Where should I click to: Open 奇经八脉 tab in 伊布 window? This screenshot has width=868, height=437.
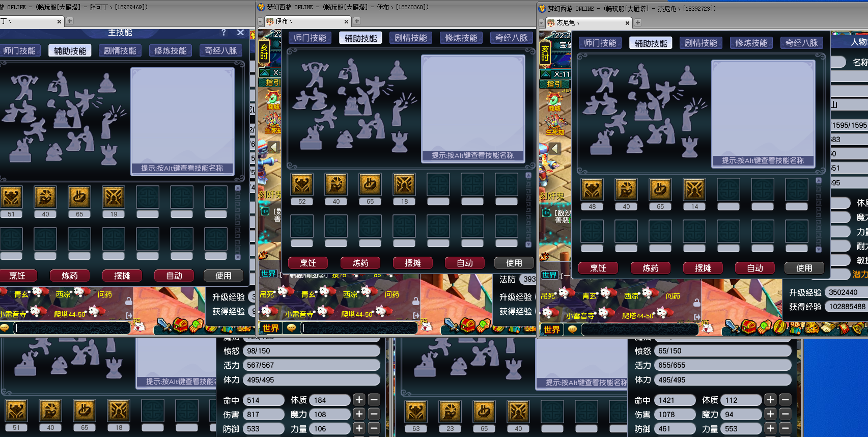(x=512, y=38)
